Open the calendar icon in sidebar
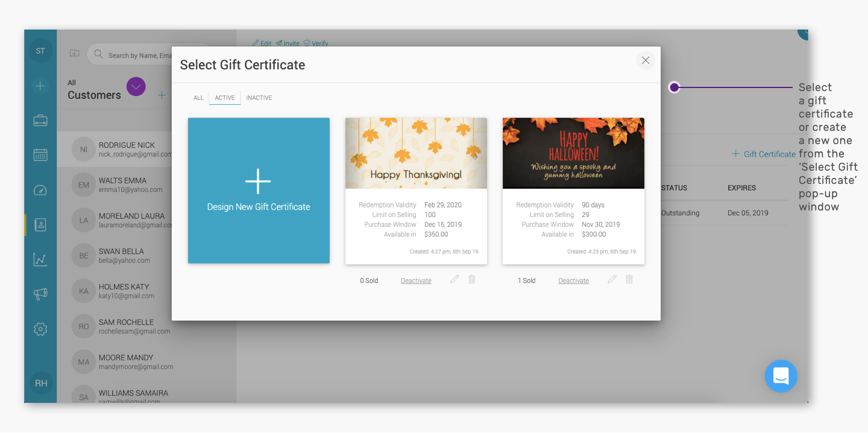 40,155
